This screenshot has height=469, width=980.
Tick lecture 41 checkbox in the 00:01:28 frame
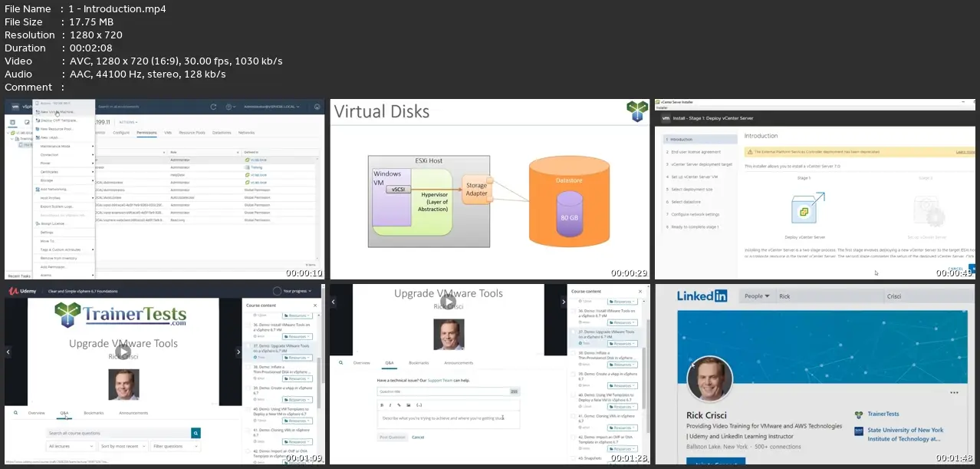point(574,417)
